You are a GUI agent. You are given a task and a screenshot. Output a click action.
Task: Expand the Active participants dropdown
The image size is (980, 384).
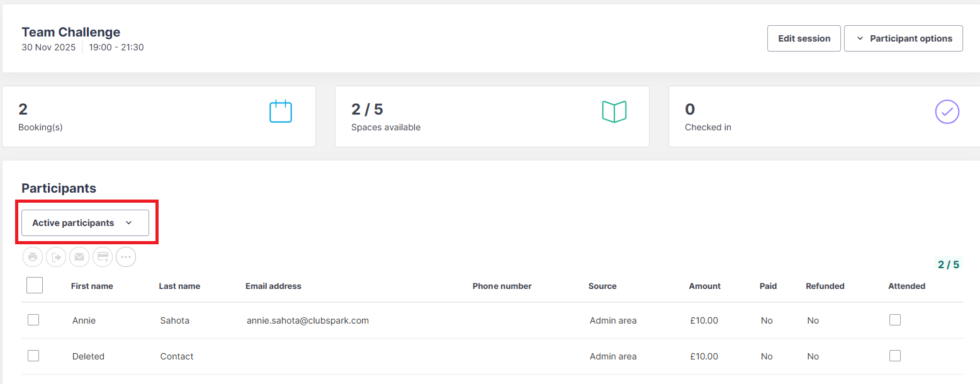[85, 223]
